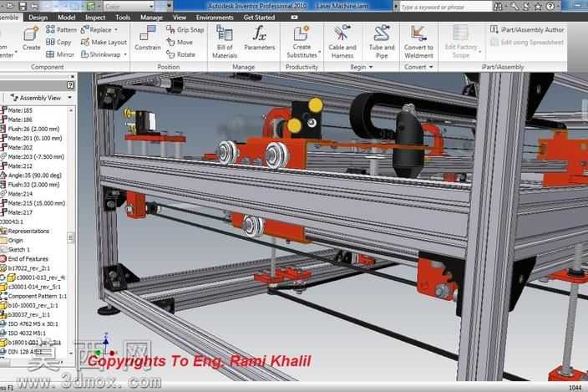Open the Bill of Materials

tap(225, 42)
